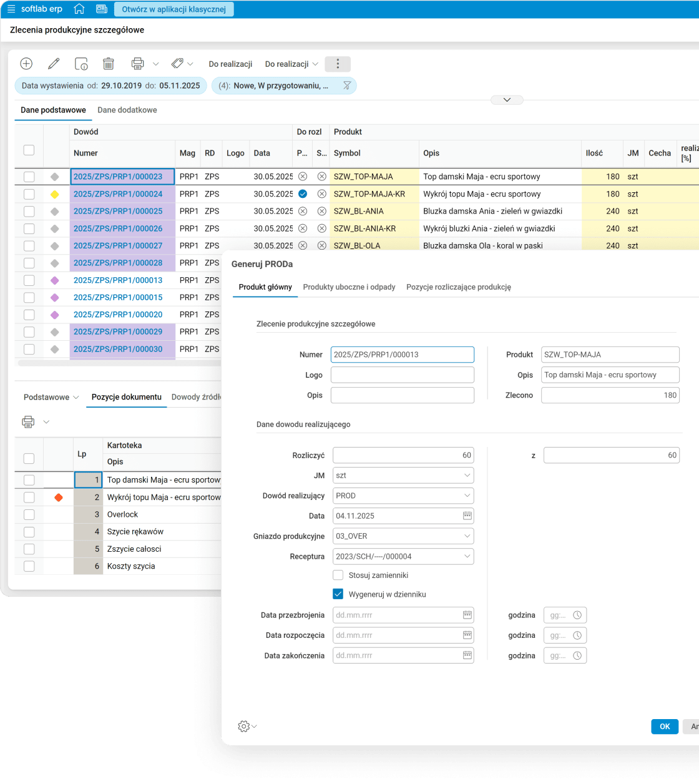Click the pencil edit icon in toolbar
Screen dimensions: 699x784
pos(54,64)
